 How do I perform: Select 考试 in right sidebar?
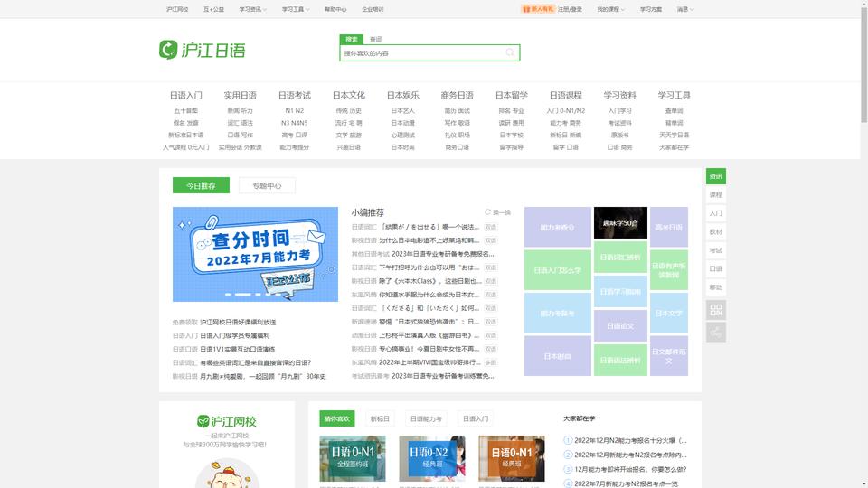pos(716,250)
